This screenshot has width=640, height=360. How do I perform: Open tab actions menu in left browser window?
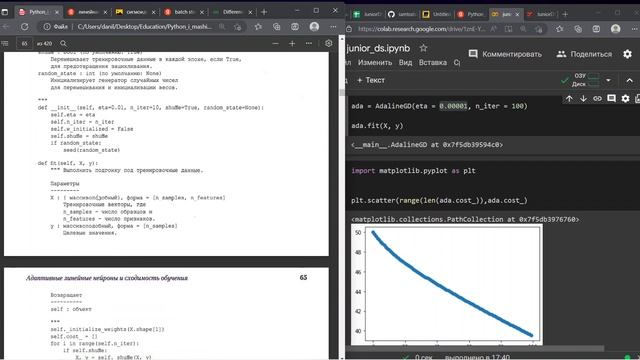coord(5,12)
